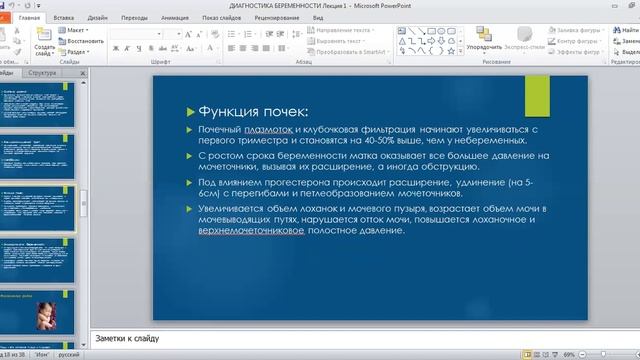The image size is (640, 360).
Task: Expand the shapes gallery More arrow
Action: (460, 51)
